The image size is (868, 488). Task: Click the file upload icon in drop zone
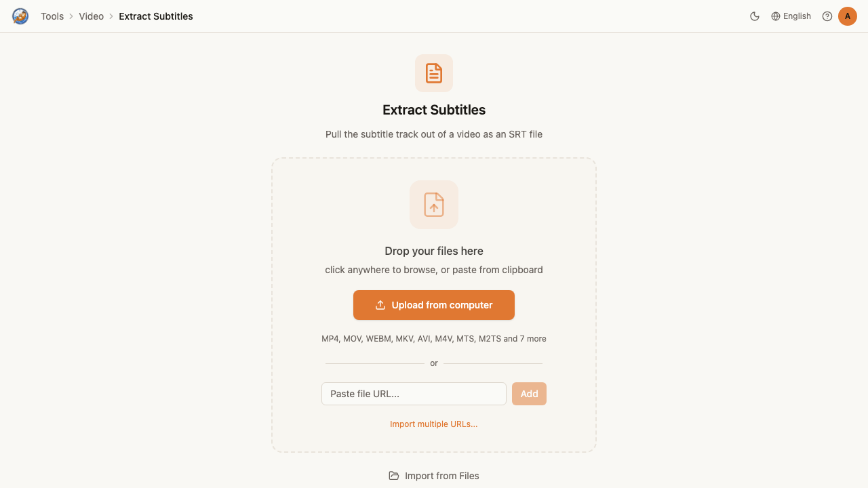pos(434,205)
